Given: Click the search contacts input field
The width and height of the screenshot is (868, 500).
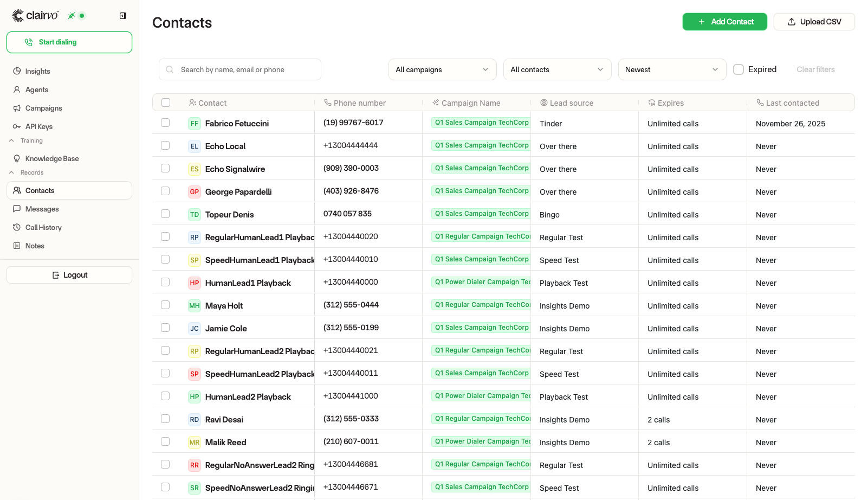Looking at the screenshot, I should tap(239, 69).
